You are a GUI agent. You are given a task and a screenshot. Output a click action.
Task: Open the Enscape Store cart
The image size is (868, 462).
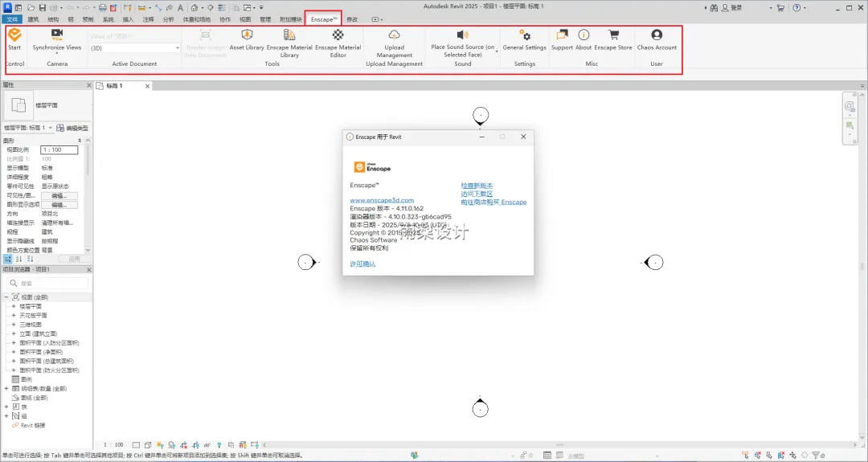pos(613,35)
